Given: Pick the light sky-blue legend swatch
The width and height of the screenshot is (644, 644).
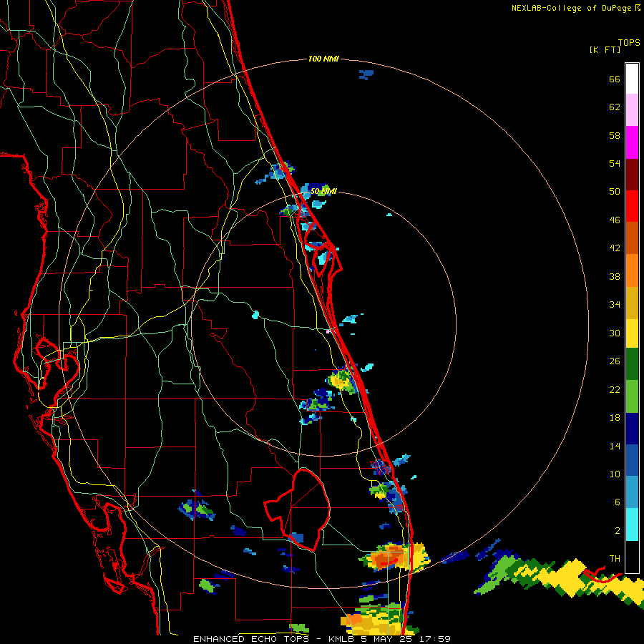Looking at the screenshot, I should (632, 492).
